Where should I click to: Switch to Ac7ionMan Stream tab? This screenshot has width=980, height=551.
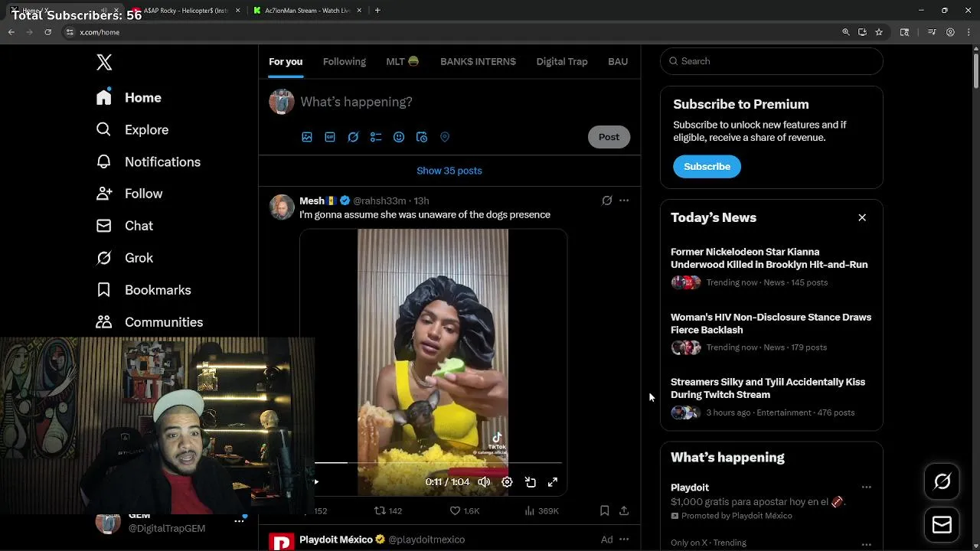(x=308, y=11)
